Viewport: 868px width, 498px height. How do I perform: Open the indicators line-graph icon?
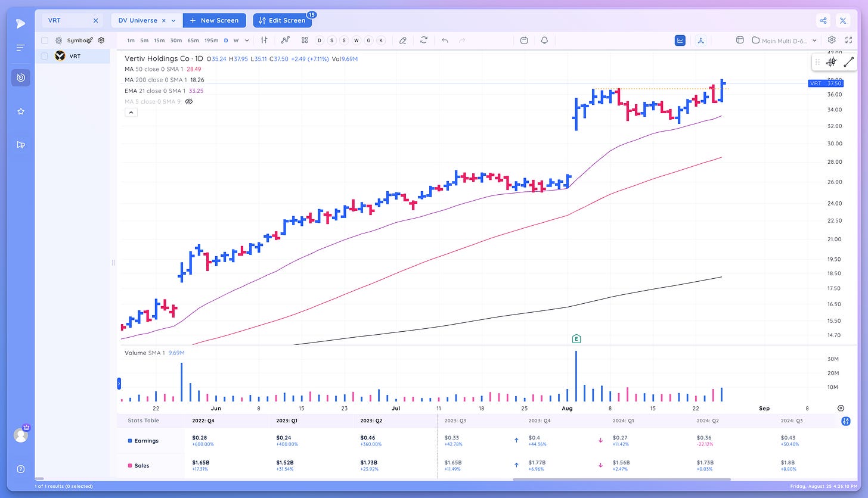click(x=286, y=40)
